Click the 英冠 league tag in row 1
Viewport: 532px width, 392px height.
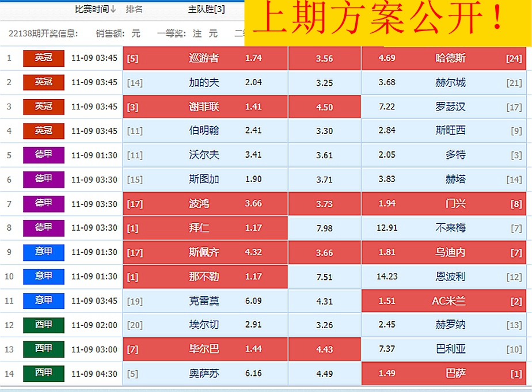[x=43, y=58]
